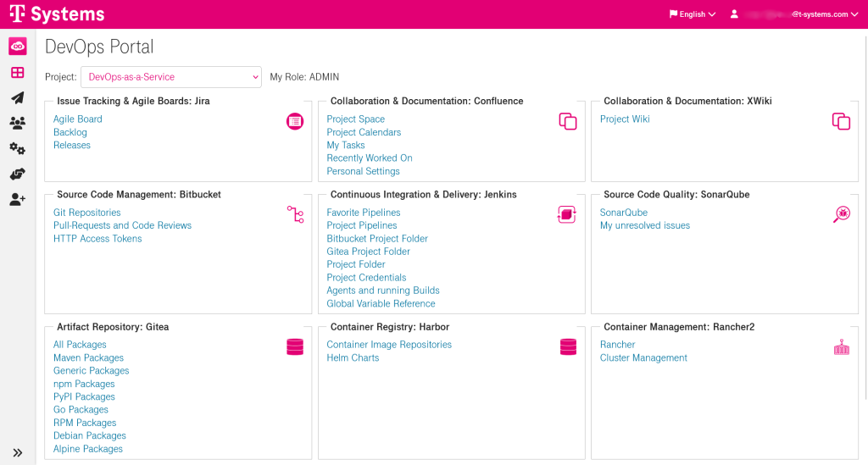Viewport: 868px width, 465px height.
Task: Open Pull-Requests and Code Reviews link
Action: pos(122,225)
